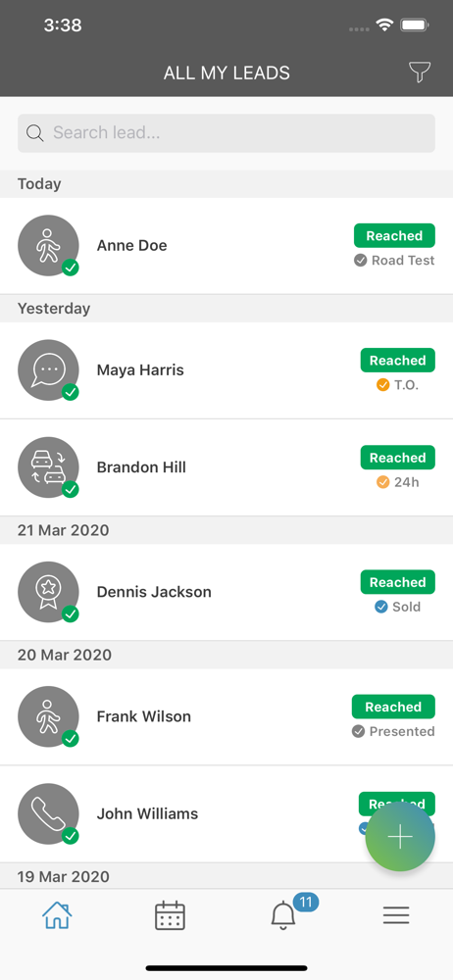Tap the green plus add-lead button

(x=400, y=836)
